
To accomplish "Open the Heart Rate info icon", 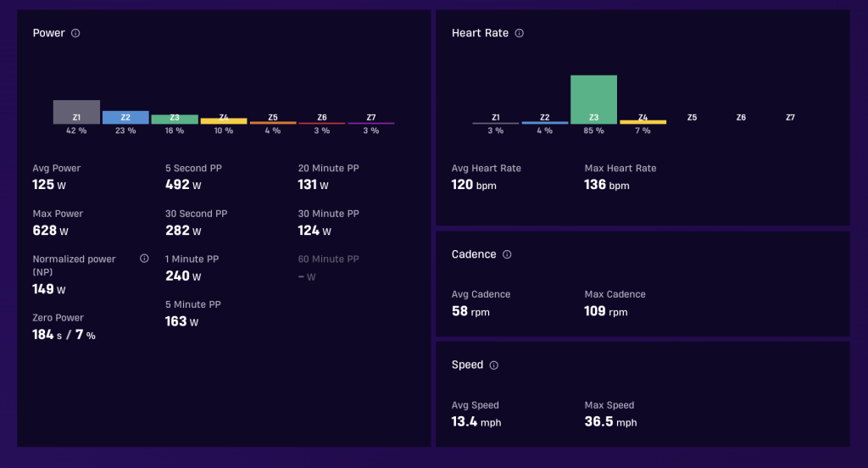I will (x=520, y=33).
